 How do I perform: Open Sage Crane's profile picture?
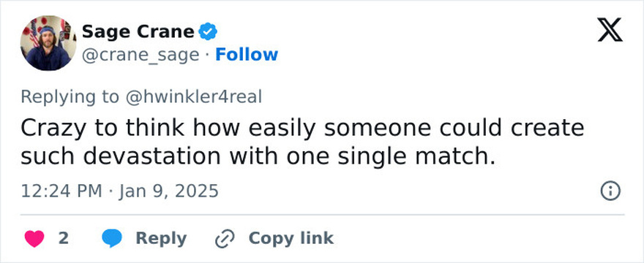click(48, 42)
